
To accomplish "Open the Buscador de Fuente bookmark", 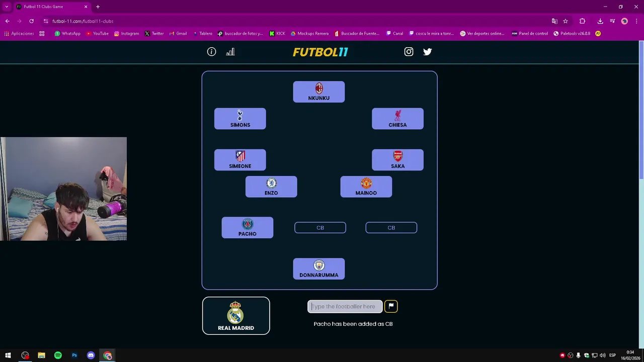I will [x=357, y=34].
